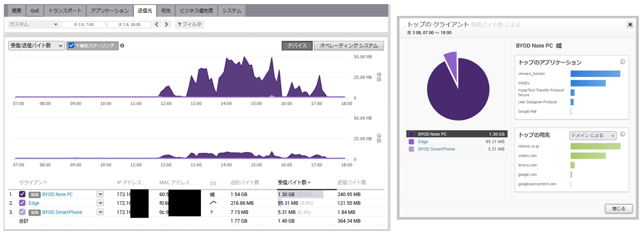Open the カスタム time range dropdown
The height and width of the screenshot is (234, 644).
click(34, 24)
